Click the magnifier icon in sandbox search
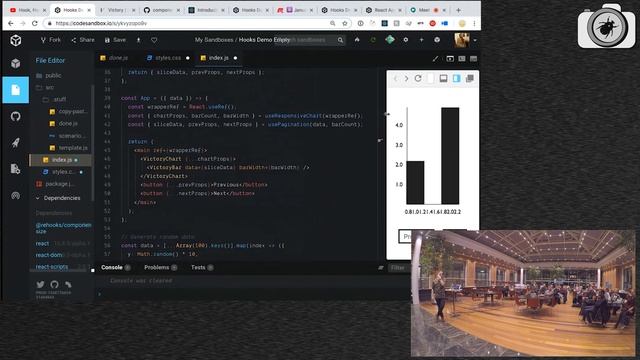This screenshot has height=360, width=640. [340, 40]
